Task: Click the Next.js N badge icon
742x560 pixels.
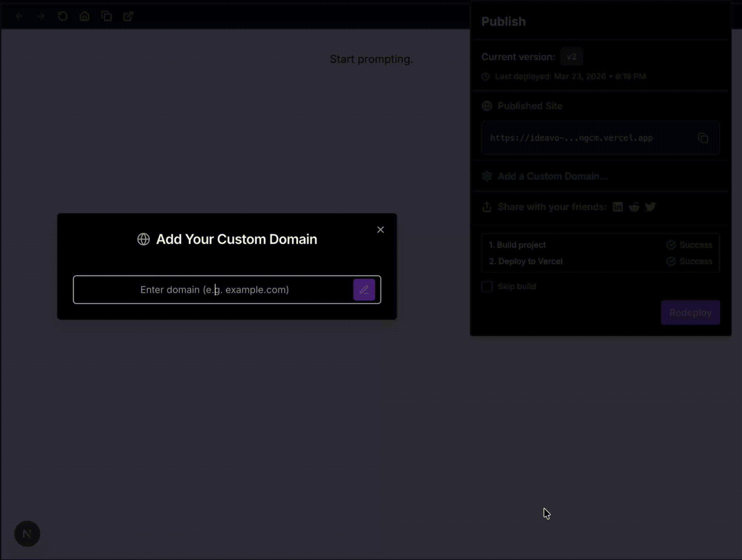Action: pos(27,534)
